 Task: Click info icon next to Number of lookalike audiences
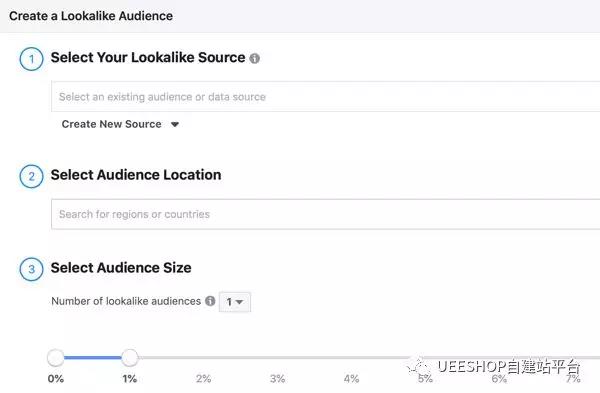pos(210,301)
